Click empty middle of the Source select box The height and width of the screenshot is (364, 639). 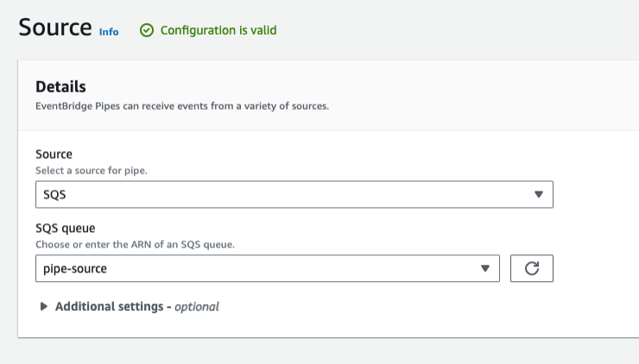294,195
